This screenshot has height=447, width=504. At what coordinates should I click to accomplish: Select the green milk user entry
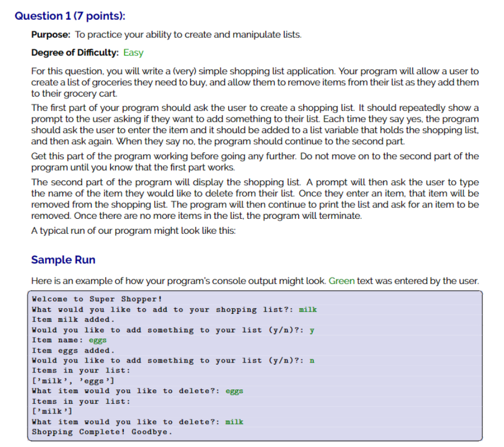[307, 309]
